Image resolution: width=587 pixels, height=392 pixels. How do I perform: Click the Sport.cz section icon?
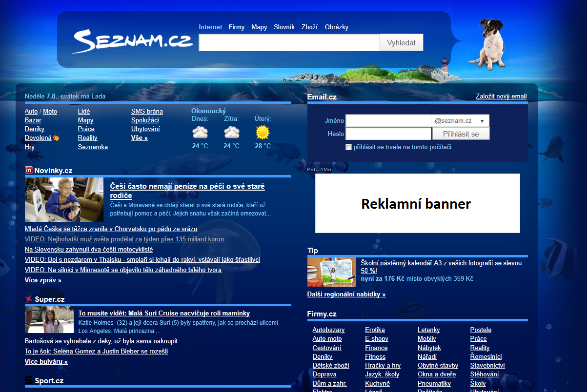29,380
